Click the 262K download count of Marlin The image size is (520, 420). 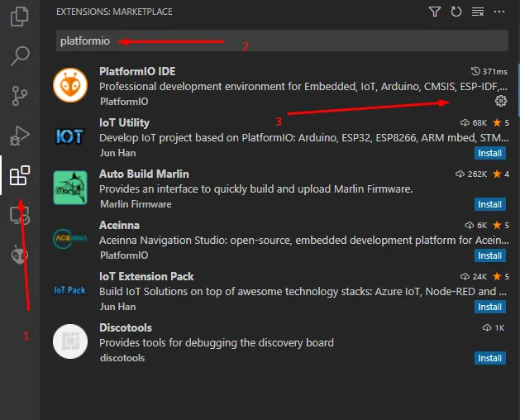(471, 174)
